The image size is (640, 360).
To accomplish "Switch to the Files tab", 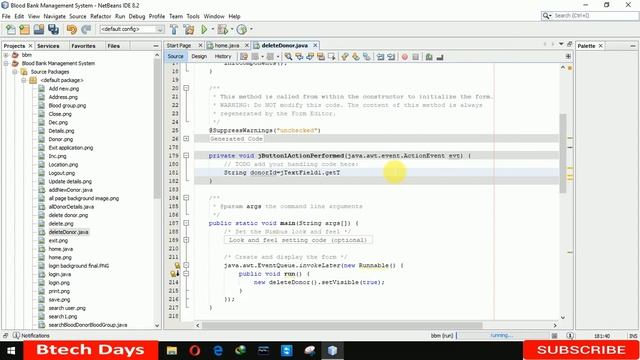I will click(113, 46).
